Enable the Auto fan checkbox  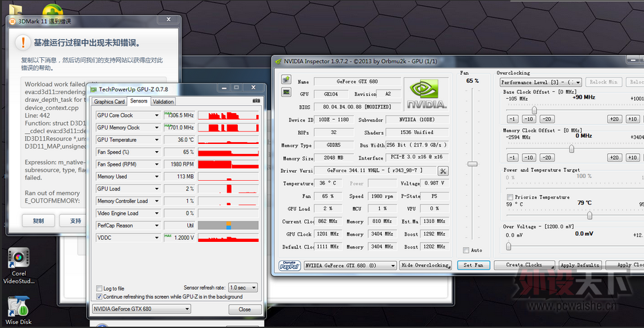click(x=466, y=250)
